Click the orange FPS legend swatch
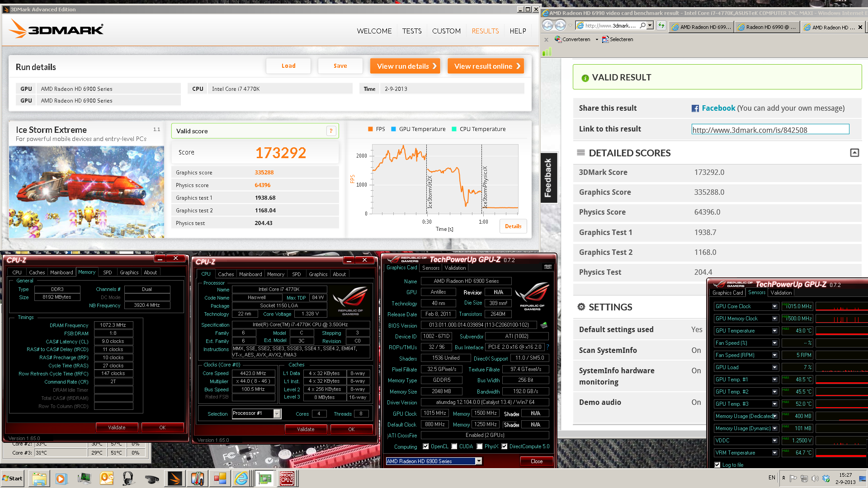Image resolution: width=868 pixels, height=488 pixels. pos(370,129)
